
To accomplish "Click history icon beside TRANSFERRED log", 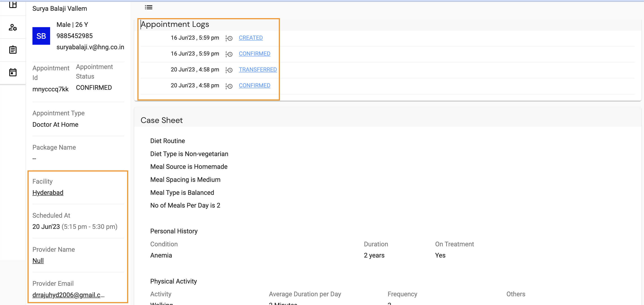I will [229, 70].
